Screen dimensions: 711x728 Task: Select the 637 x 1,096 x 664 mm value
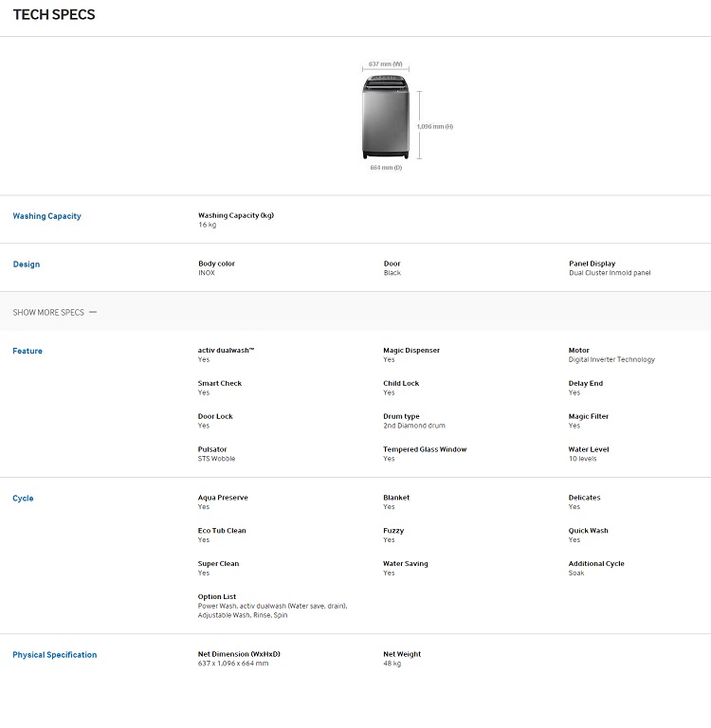coord(233,664)
